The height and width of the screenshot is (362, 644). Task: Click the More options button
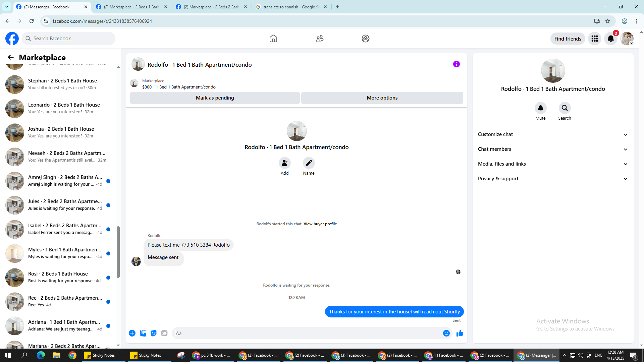[382, 98]
